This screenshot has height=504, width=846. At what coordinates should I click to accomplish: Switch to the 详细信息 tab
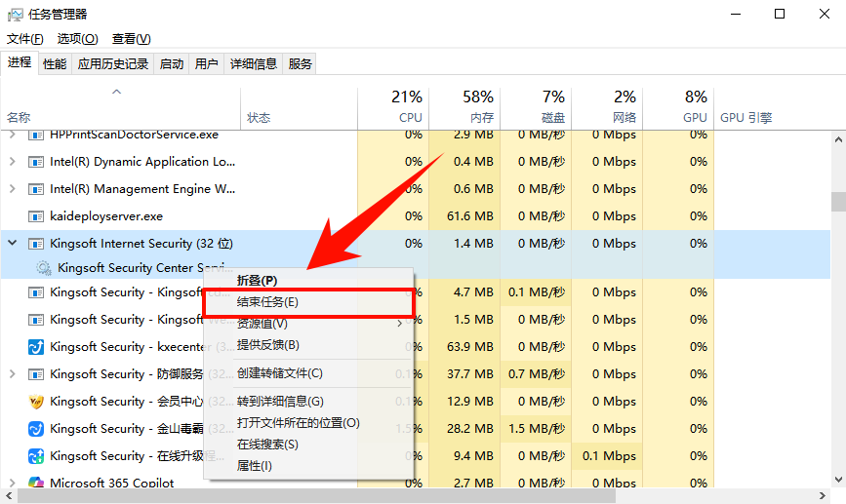click(x=254, y=64)
